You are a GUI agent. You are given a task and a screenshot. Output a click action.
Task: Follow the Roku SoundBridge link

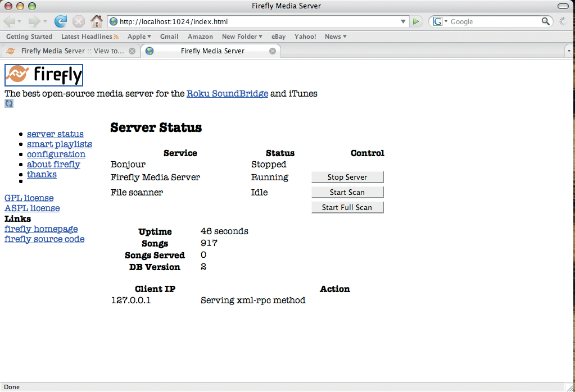228,94
